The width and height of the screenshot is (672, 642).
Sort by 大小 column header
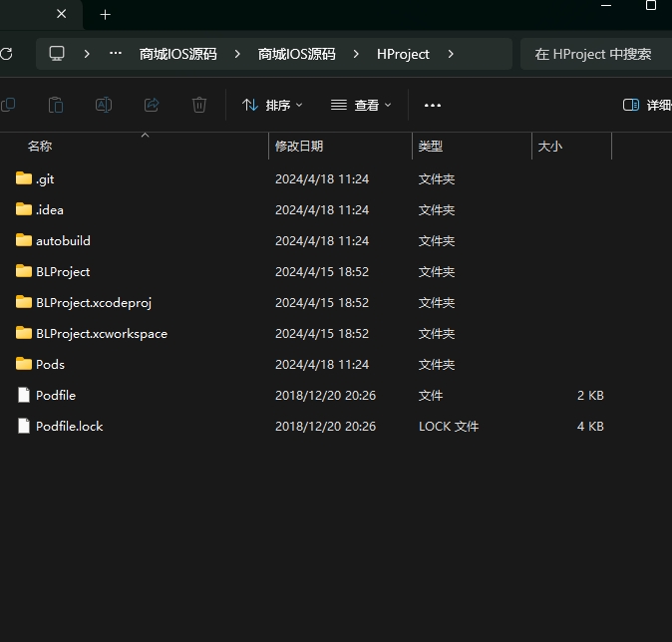tap(549, 147)
